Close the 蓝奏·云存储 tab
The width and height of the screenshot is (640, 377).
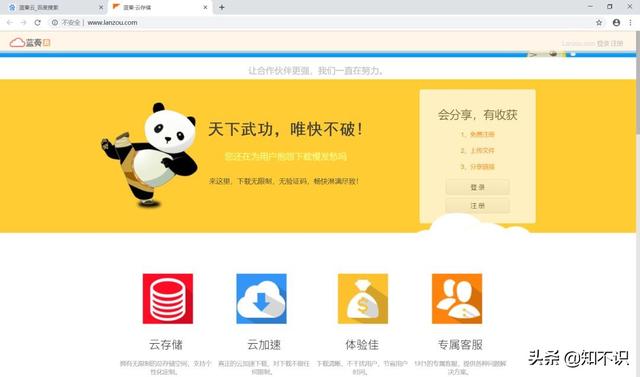tap(205, 7)
